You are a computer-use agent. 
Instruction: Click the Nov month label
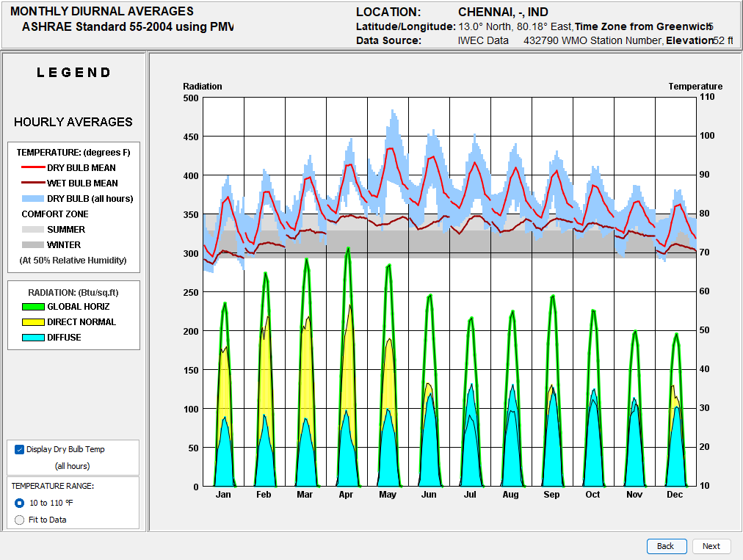(634, 495)
